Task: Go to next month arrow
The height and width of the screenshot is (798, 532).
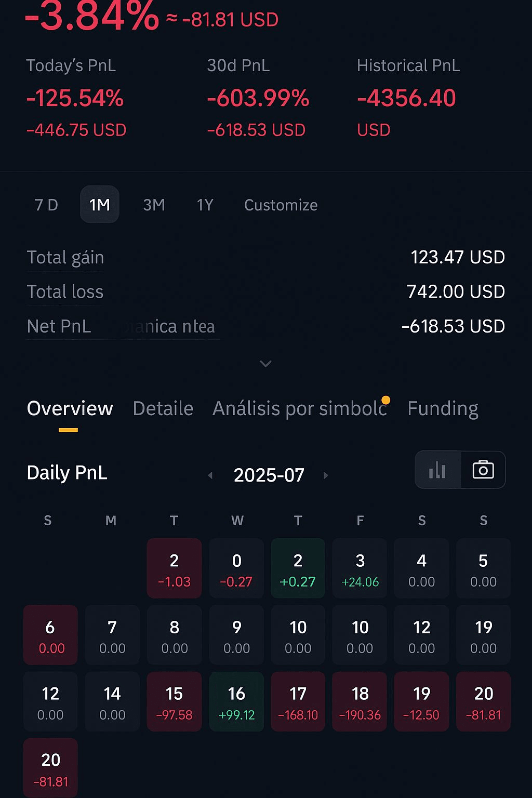Action: (x=326, y=475)
